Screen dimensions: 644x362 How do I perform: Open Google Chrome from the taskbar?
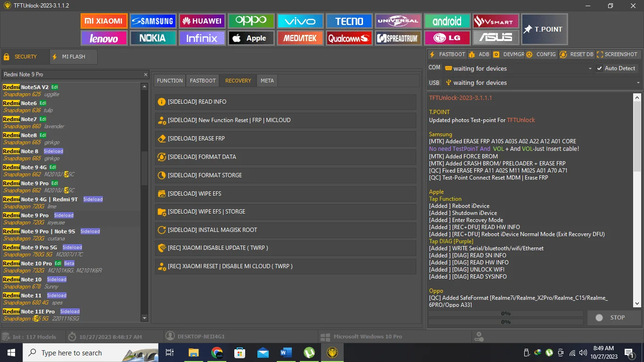point(217,353)
